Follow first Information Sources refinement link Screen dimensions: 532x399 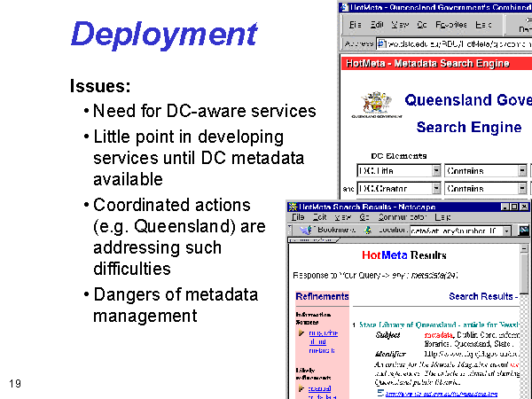323,341
